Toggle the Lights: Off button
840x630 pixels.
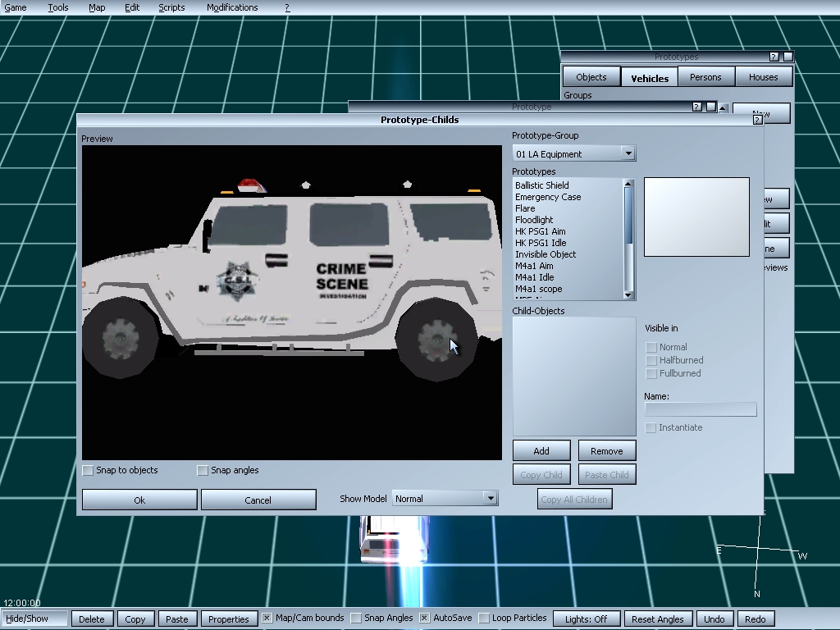[587, 619]
